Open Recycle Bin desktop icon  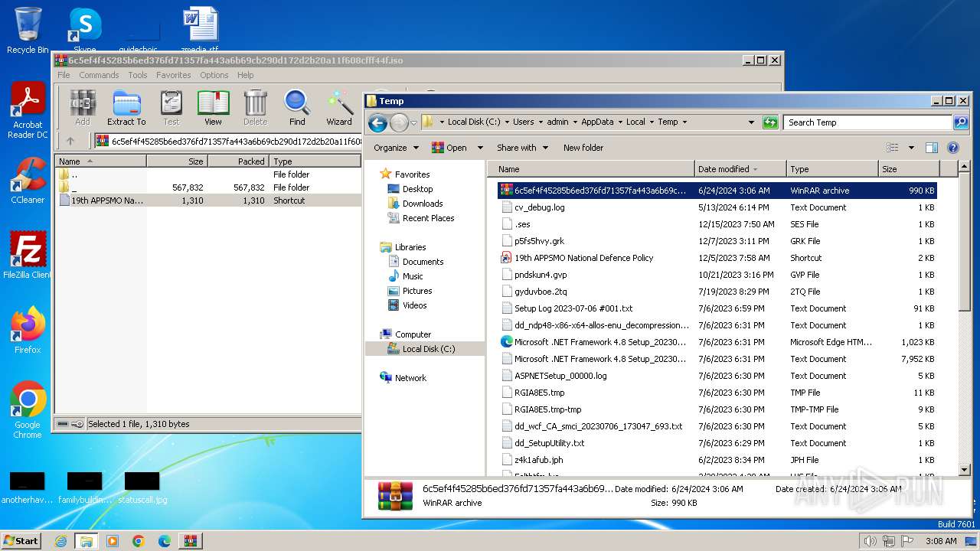coord(28,31)
